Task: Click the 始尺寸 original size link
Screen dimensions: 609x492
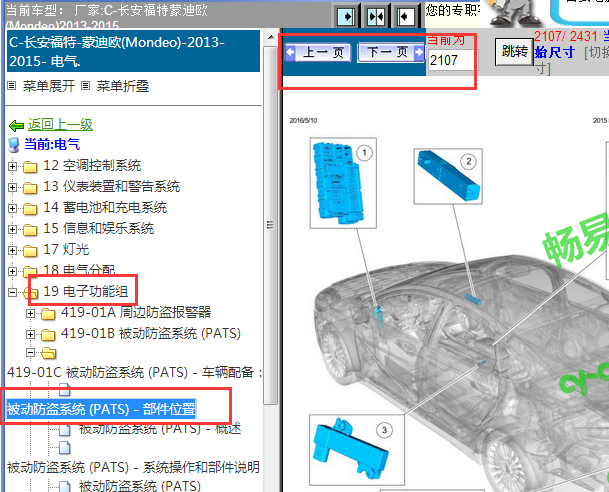Action: [x=555, y=52]
